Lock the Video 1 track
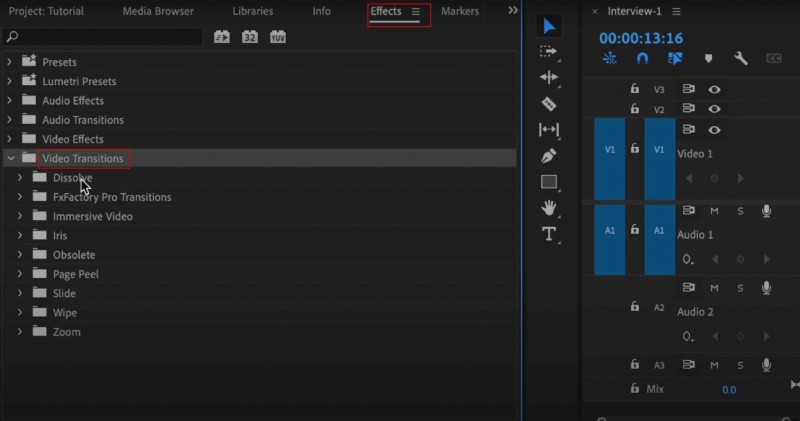The height and width of the screenshot is (421, 800). point(635,148)
